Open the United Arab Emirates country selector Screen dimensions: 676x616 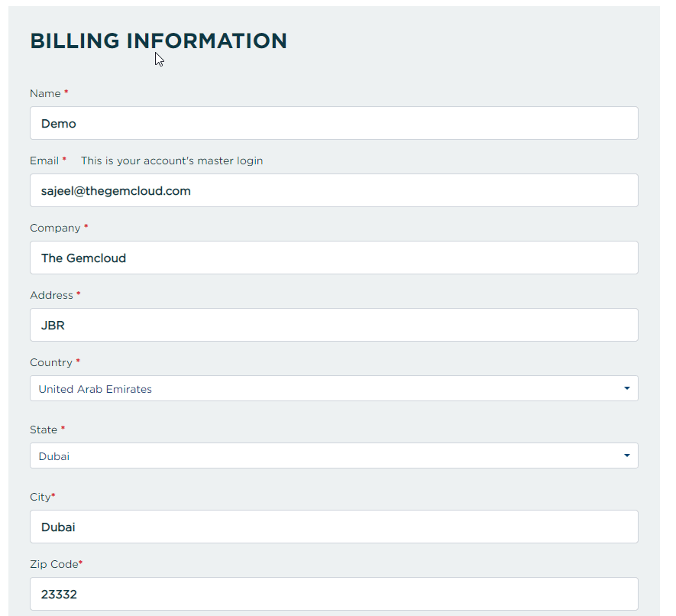coord(334,388)
